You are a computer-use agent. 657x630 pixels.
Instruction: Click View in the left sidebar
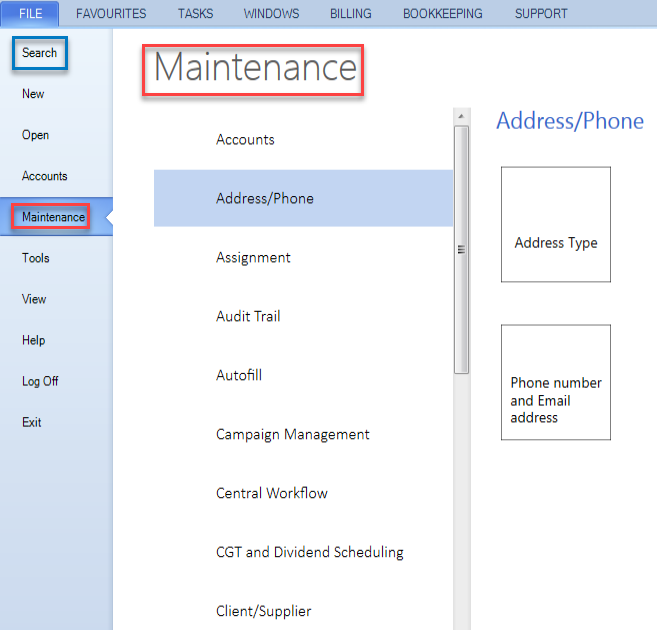[34, 299]
